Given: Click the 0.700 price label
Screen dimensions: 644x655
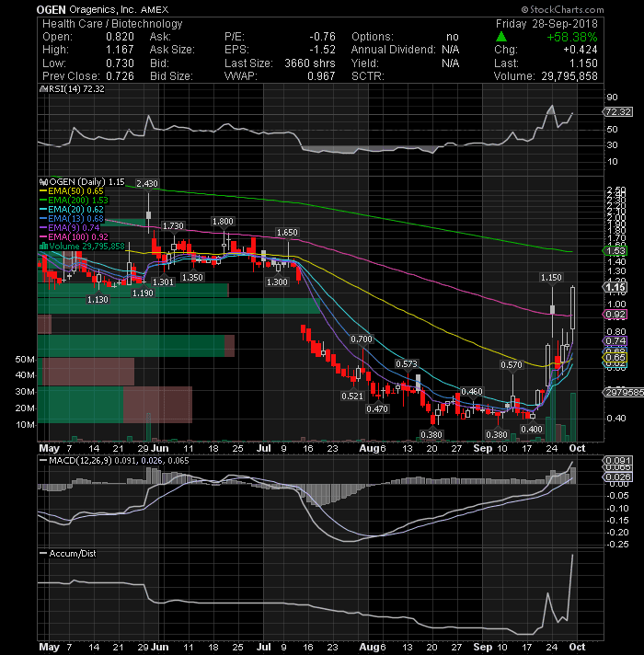Looking at the screenshot, I should 362,339.
